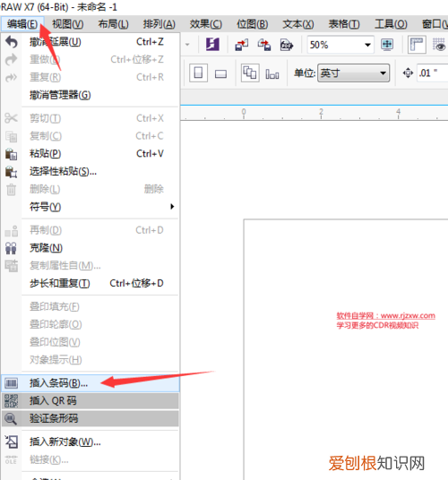Click the Clone icon beside 克隆(N)
This screenshot has width=448, height=480.
pyautogui.click(x=12, y=248)
